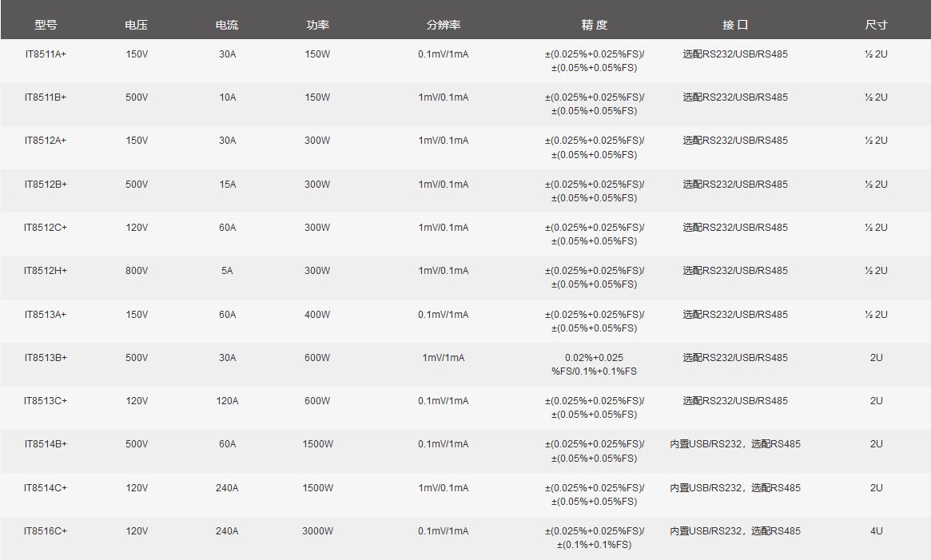Click the ½ 2U size of IT8513A+
Image resolution: width=931 pixels, height=560 pixels.
coord(877,315)
